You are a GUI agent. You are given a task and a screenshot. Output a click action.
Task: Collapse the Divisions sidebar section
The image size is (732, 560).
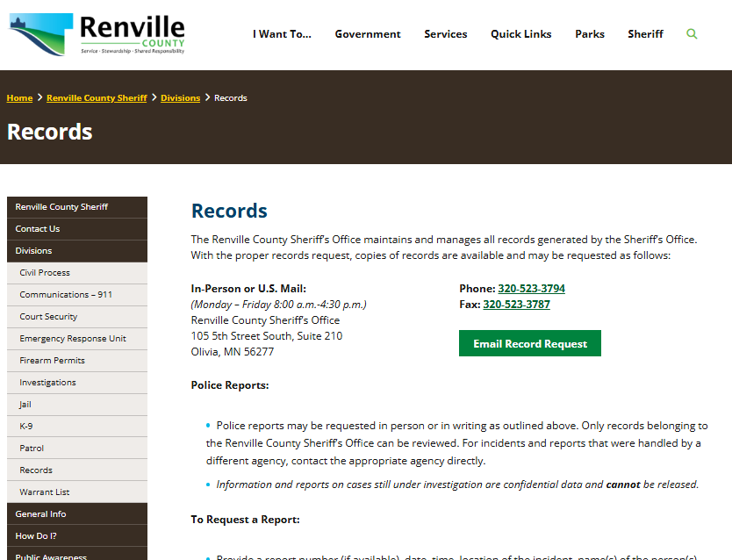click(33, 251)
